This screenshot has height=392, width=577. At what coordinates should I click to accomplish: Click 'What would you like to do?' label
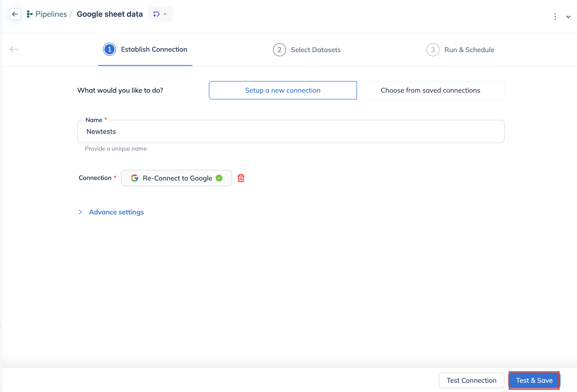(120, 90)
